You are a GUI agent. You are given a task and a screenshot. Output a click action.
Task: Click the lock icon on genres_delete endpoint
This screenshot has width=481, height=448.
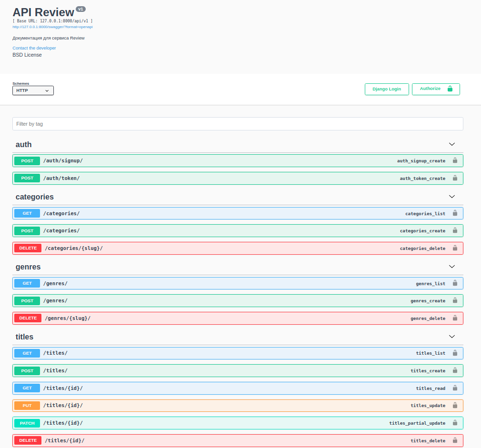click(455, 318)
